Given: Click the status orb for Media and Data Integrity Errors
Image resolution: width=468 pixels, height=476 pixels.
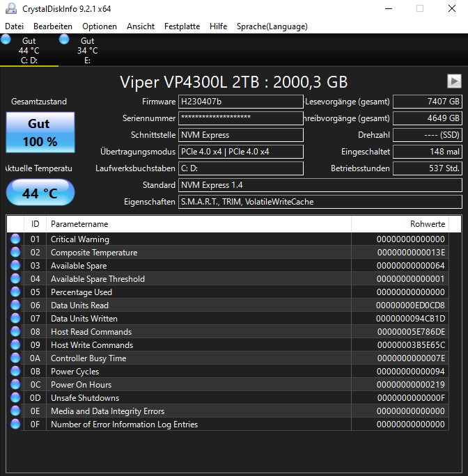Looking at the screenshot, I should coord(15,411).
